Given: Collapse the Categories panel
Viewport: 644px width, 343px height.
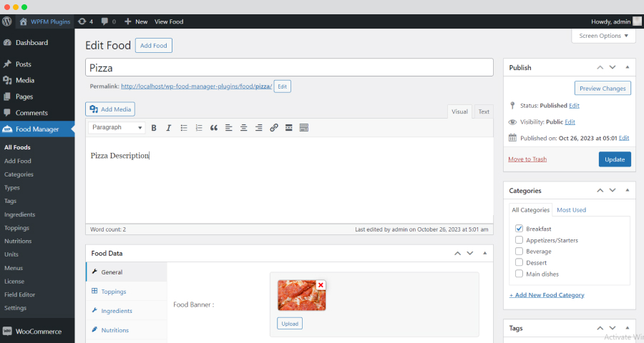Looking at the screenshot, I should [627, 190].
